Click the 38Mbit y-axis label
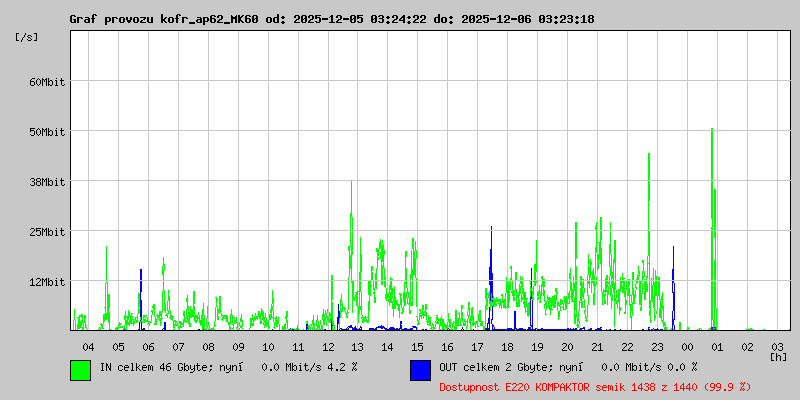The width and height of the screenshot is (800, 400). 47,182
